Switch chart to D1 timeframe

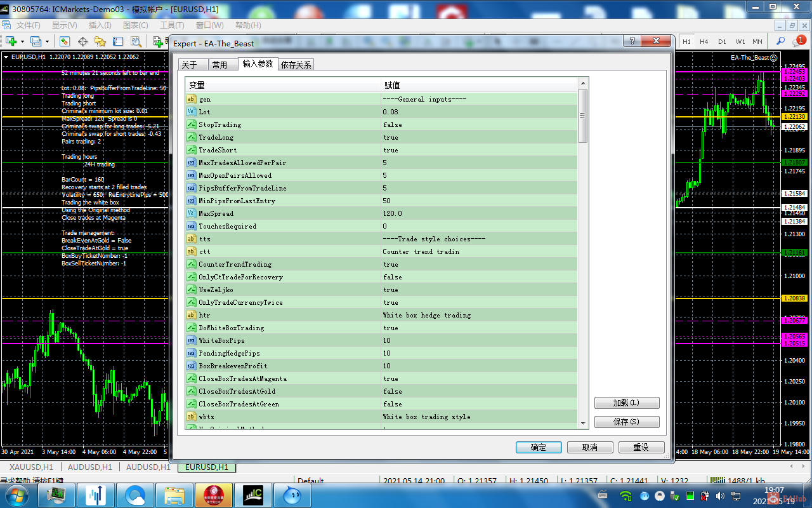pyautogui.click(x=722, y=41)
